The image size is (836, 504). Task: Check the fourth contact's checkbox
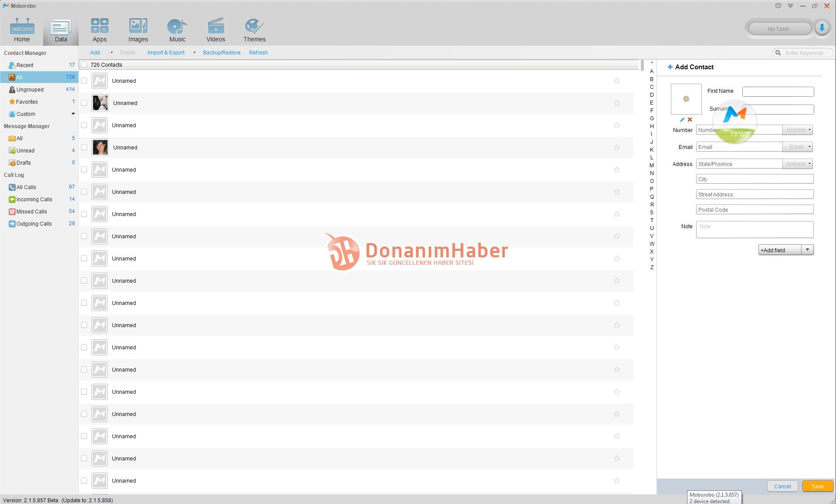click(x=84, y=147)
